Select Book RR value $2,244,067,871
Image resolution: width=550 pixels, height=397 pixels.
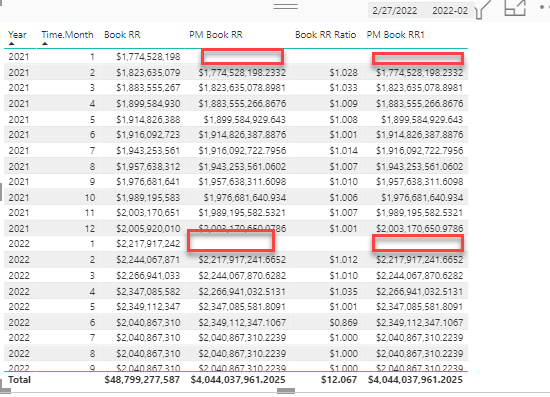coord(148,260)
